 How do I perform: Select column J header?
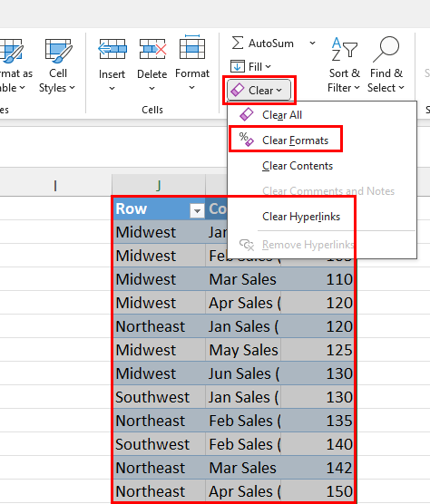point(159,186)
